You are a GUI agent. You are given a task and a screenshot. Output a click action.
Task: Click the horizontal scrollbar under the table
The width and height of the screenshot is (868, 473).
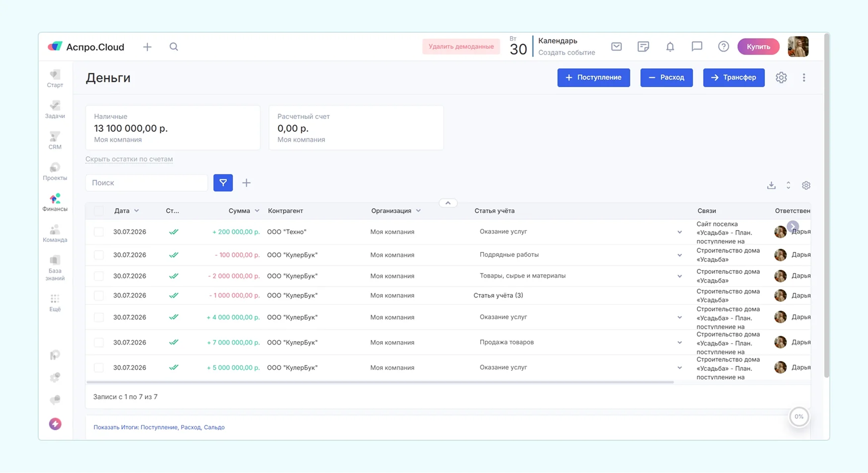tap(380, 382)
